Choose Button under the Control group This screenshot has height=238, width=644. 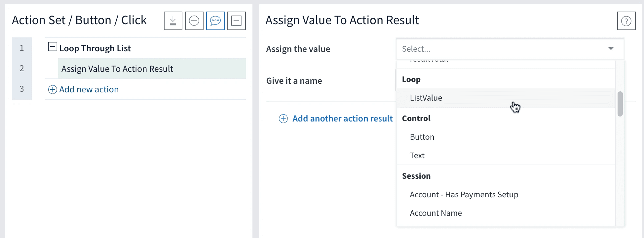click(422, 137)
